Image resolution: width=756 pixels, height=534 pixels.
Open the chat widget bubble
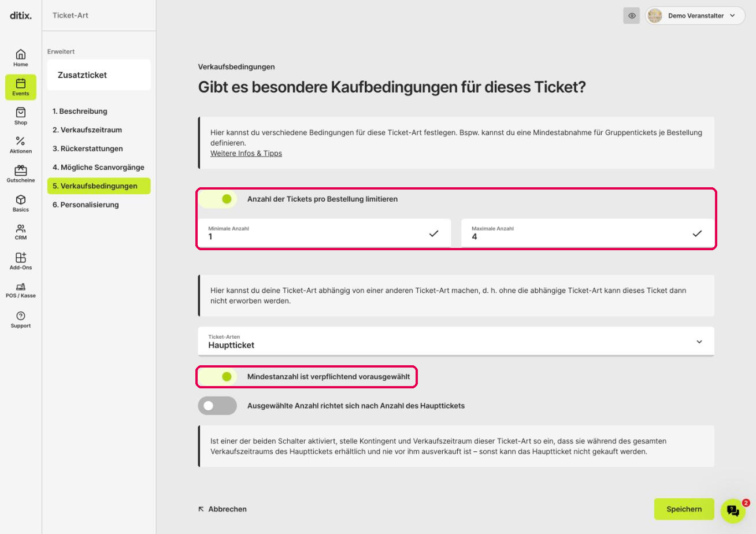pos(733,511)
